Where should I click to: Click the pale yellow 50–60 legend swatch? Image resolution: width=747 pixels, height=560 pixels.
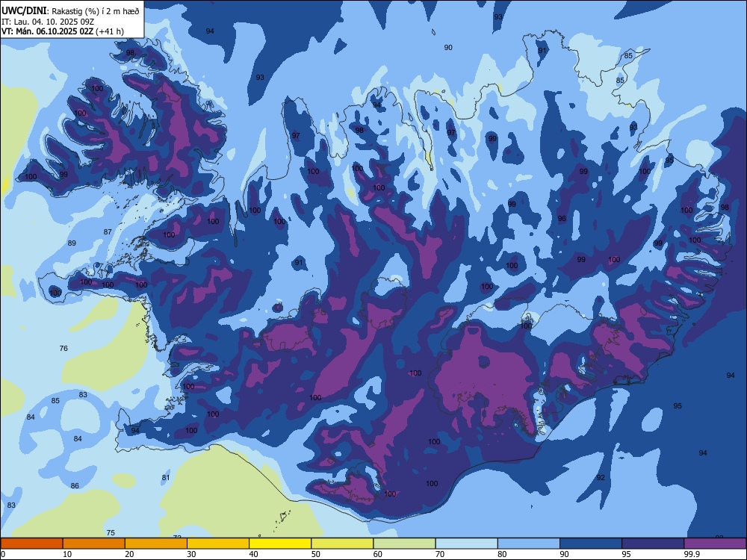343,544
